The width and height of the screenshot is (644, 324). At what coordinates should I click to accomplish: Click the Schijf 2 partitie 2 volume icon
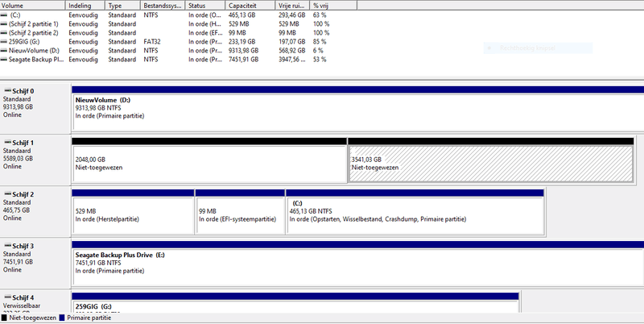click(x=4, y=33)
